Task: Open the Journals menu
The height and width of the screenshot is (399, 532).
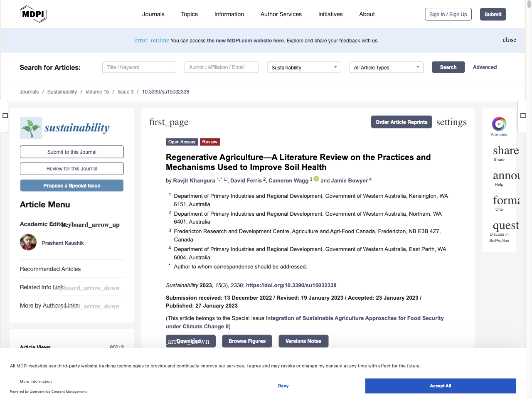Action: [x=153, y=14]
